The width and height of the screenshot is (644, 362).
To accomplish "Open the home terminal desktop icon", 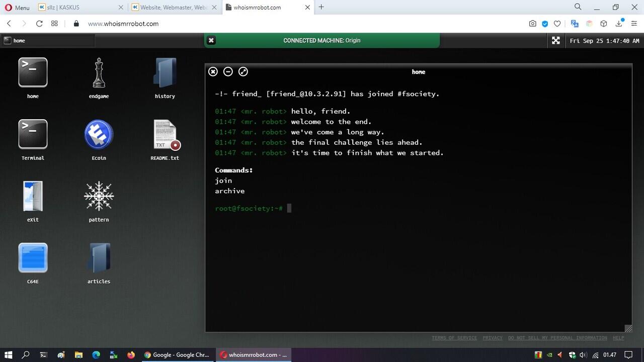I will 33,72.
